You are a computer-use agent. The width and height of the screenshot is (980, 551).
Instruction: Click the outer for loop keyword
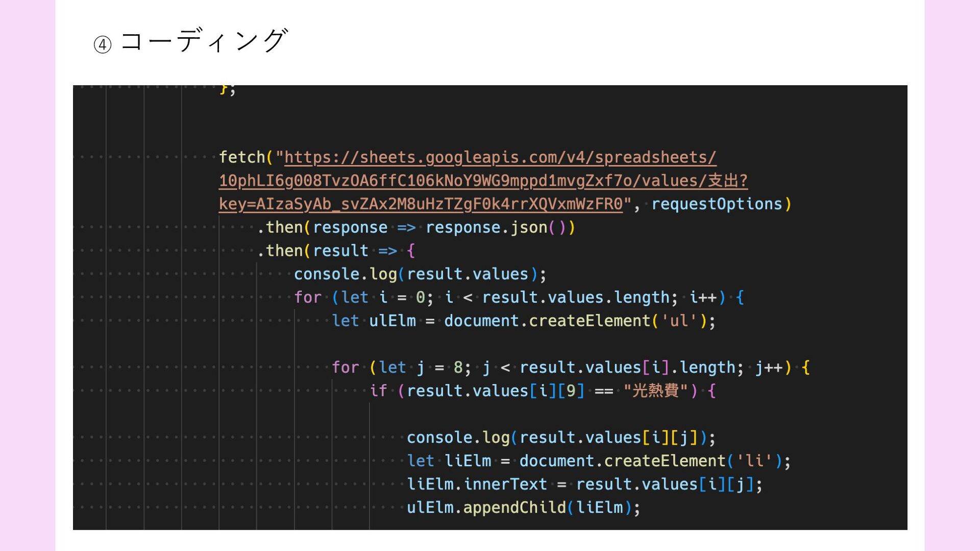pyautogui.click(x=308, y=297)
